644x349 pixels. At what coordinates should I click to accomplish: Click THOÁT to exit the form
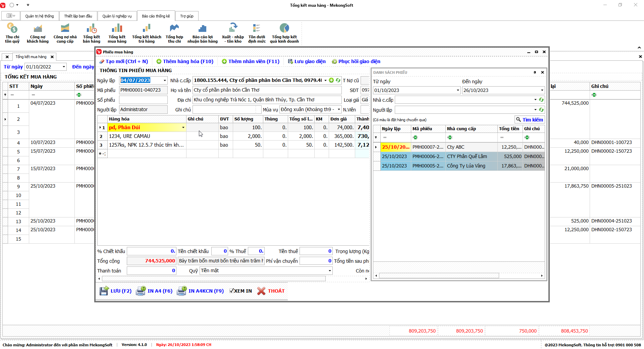tap(271, 291)
